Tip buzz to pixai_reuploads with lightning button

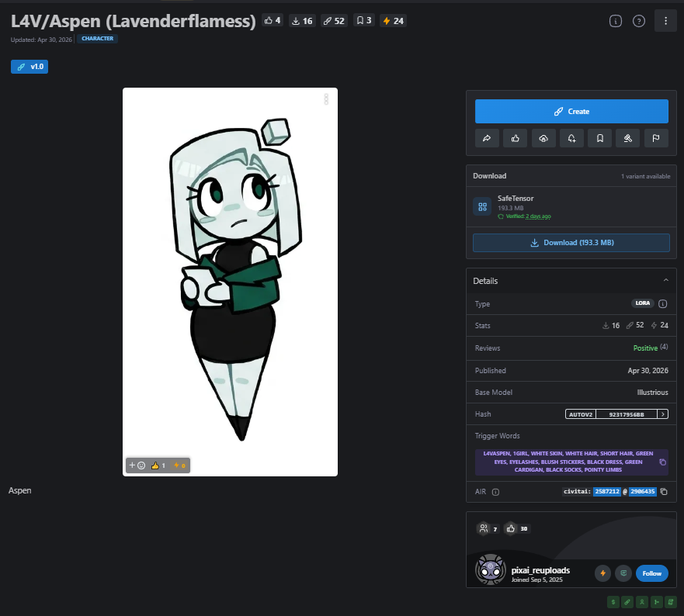click(x=602, y=573)
